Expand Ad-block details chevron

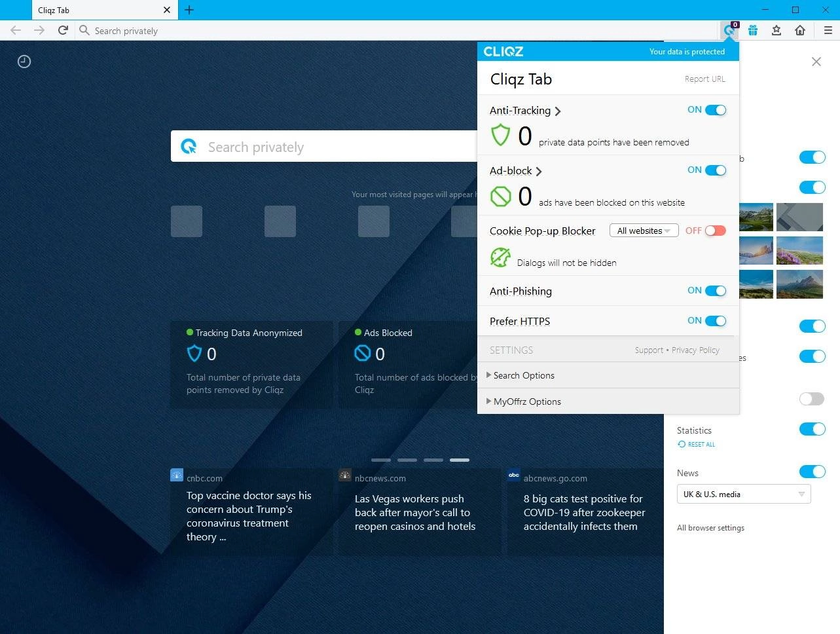pyautogui.click(x=539, y=172)
